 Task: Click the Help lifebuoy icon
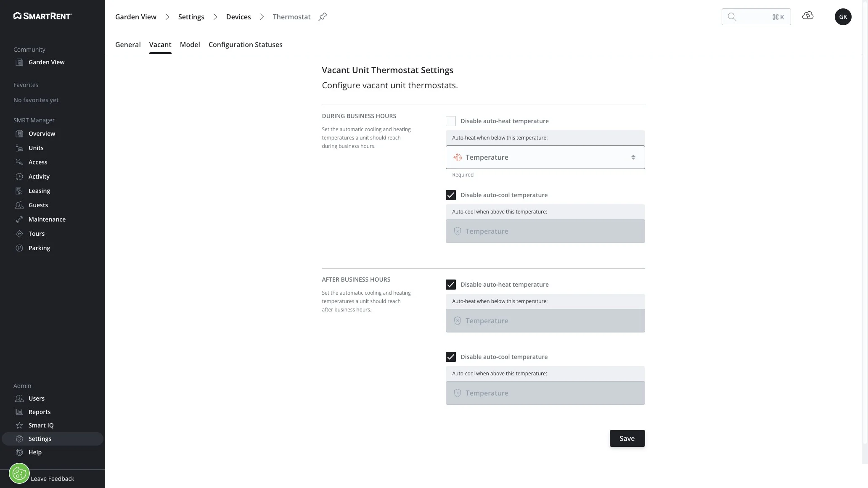coord(19,452)
